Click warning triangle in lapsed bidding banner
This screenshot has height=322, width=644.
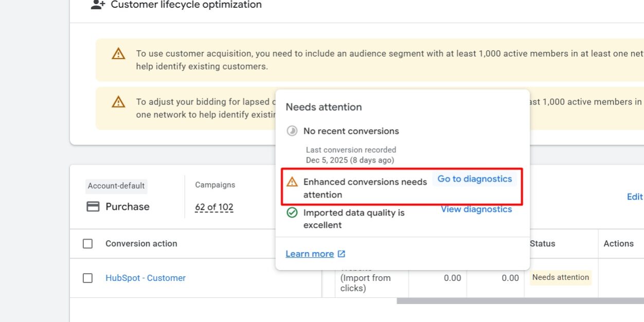pyautogui.click(x=118, y=102)
